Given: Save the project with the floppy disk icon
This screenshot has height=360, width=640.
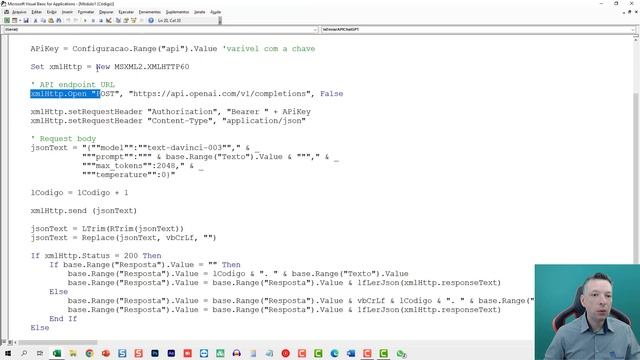Looking at the screenshot, I should pos(26,20).
